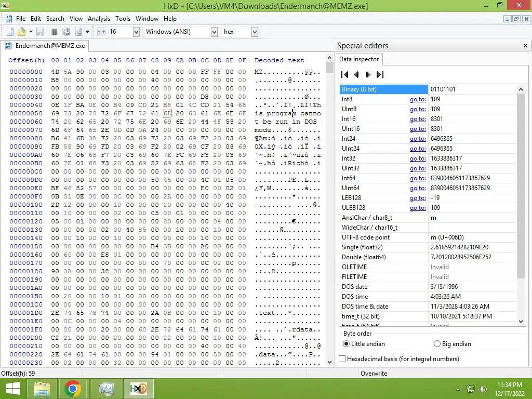Click go to link for UInt64
532x399 pixels.
tap(418, 188)
